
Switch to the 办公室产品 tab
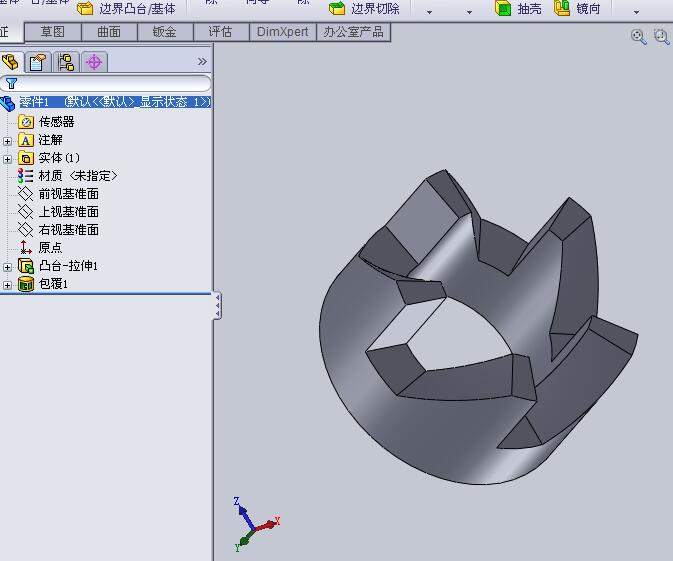coord(353,32)
